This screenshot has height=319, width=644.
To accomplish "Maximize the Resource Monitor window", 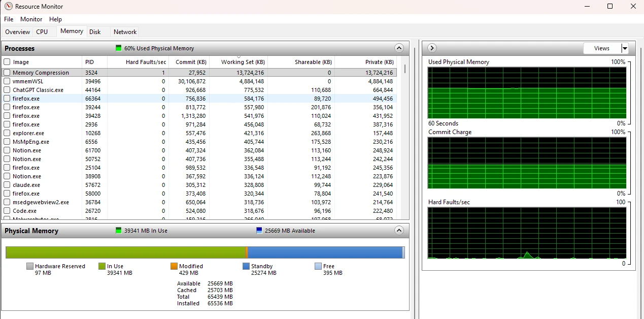I will (x=610, y=6).
